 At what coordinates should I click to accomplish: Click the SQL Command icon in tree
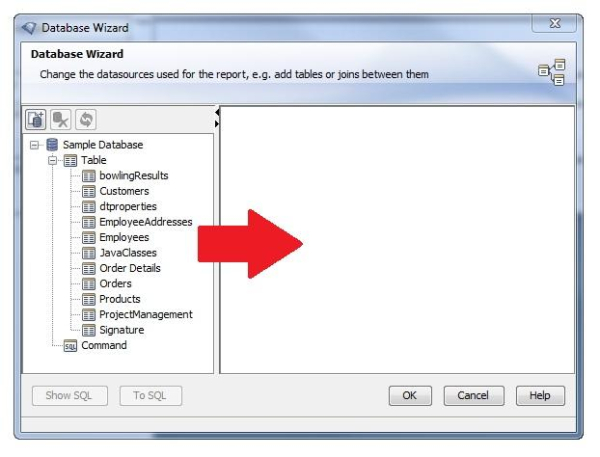[70, 346]
